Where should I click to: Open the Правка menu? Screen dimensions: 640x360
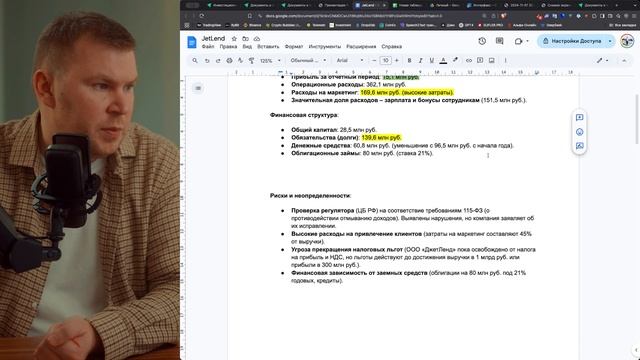[x=228, y=47]
